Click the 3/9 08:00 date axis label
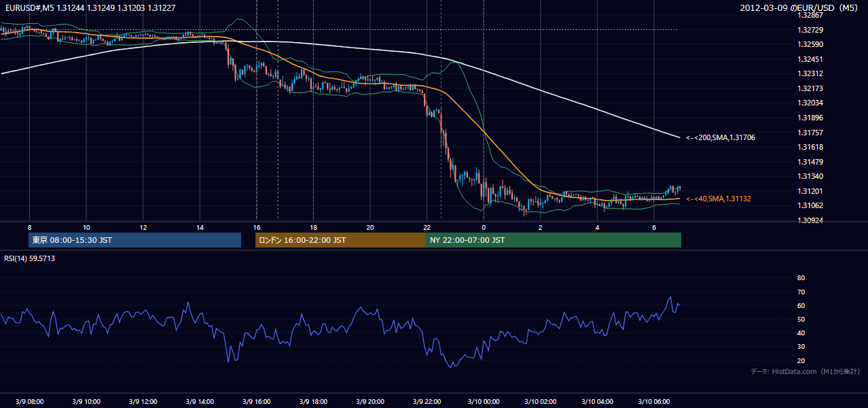Viewport: 868px width, 408px height. point(29,402)
